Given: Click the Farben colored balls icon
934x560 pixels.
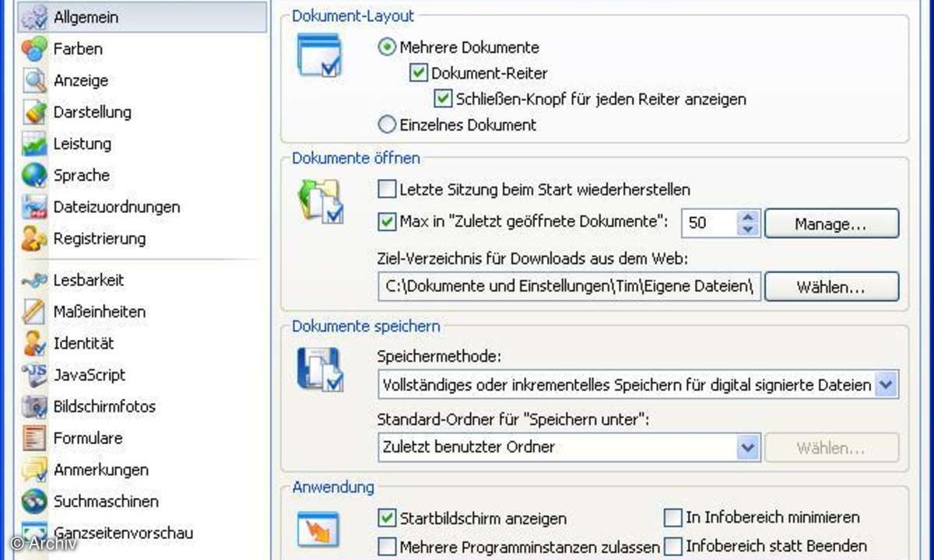Looking at the screenshot, I should pyautogui.click(x=34, y=49).
